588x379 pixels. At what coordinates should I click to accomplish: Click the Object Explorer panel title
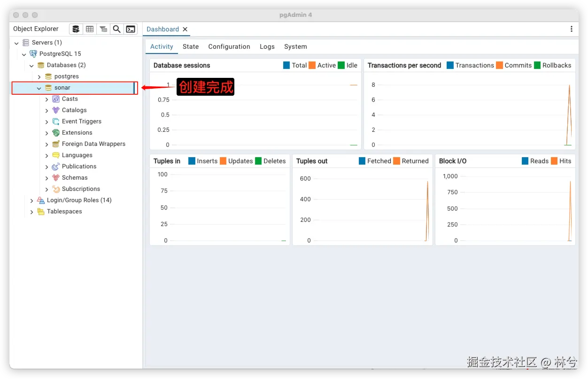tap(36, 29)
